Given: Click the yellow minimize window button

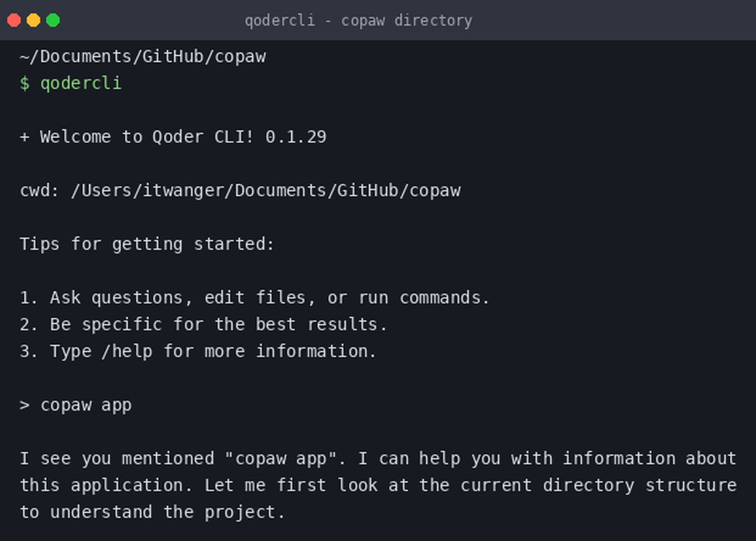Looking at the screenshot, I should 33,20.
